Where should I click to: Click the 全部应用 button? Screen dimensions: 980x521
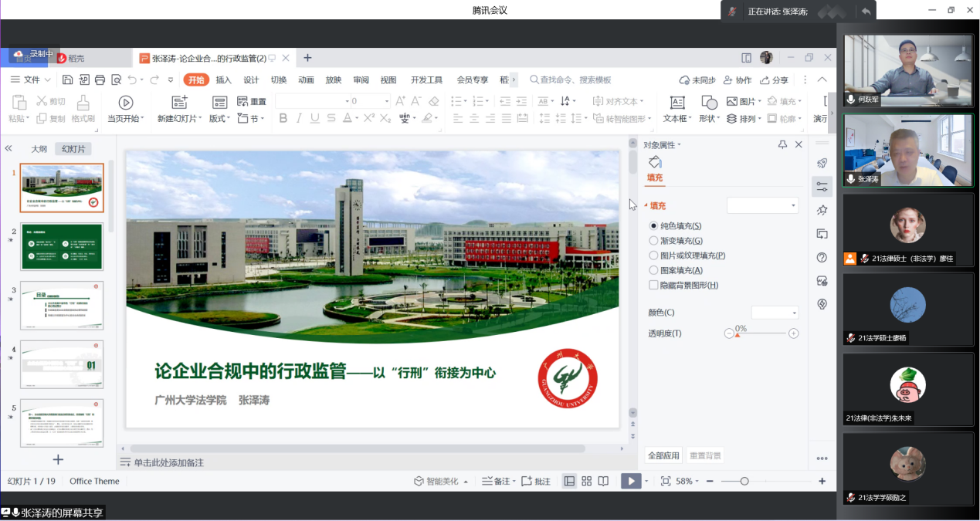click(663, 455)
